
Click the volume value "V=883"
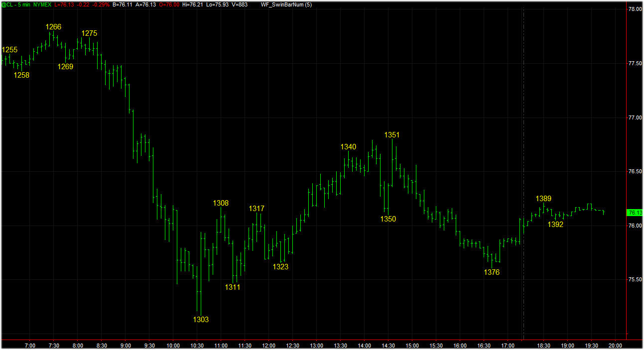point(240,4)
